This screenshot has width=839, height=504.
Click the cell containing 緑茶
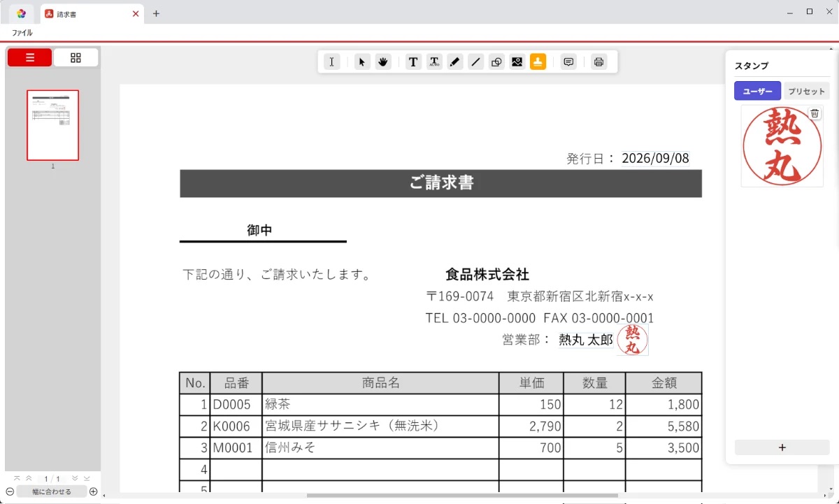[x=380, y=405]
